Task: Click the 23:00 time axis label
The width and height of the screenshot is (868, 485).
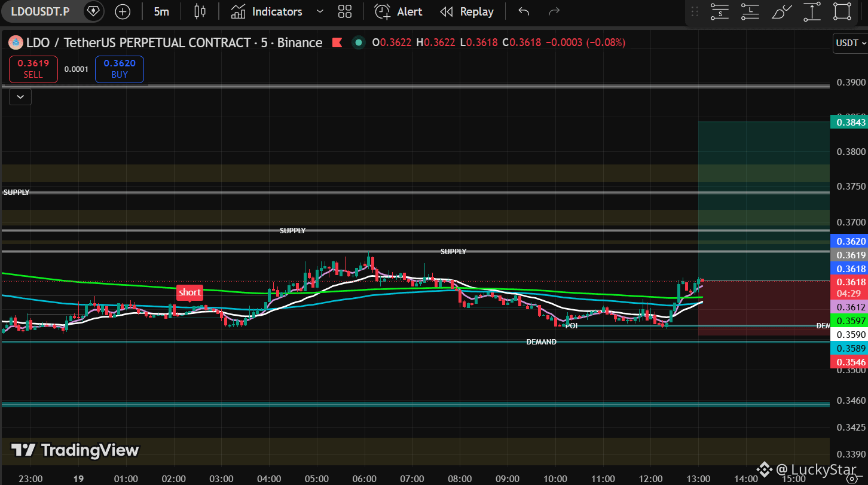Action: coord(30,479)
